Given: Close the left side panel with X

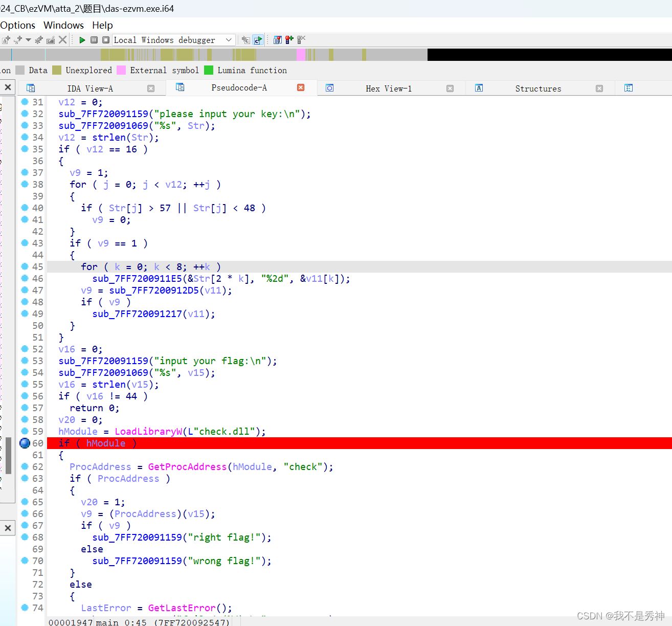Looking at the screenshot, I should 8,87.
